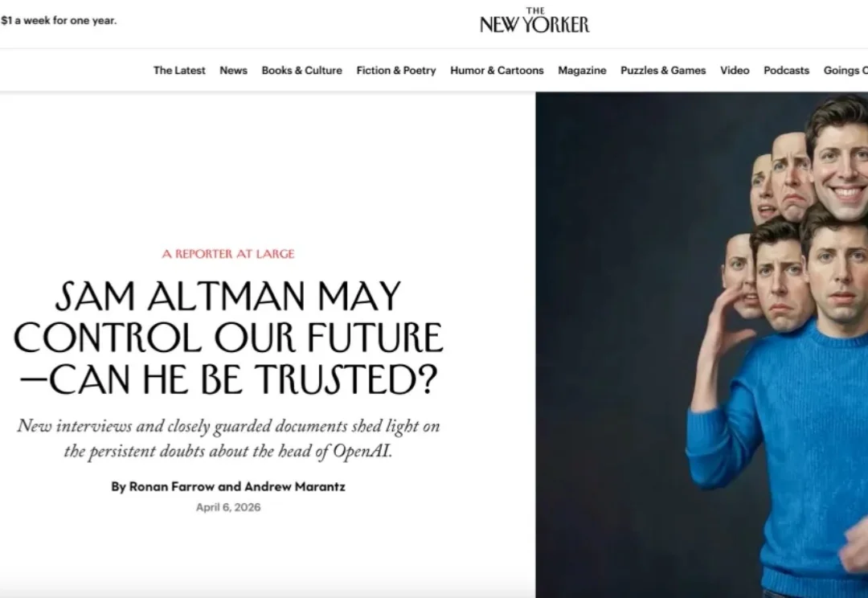Click the Sam Altman article headline
868x598 pixels.
(228, 338)
